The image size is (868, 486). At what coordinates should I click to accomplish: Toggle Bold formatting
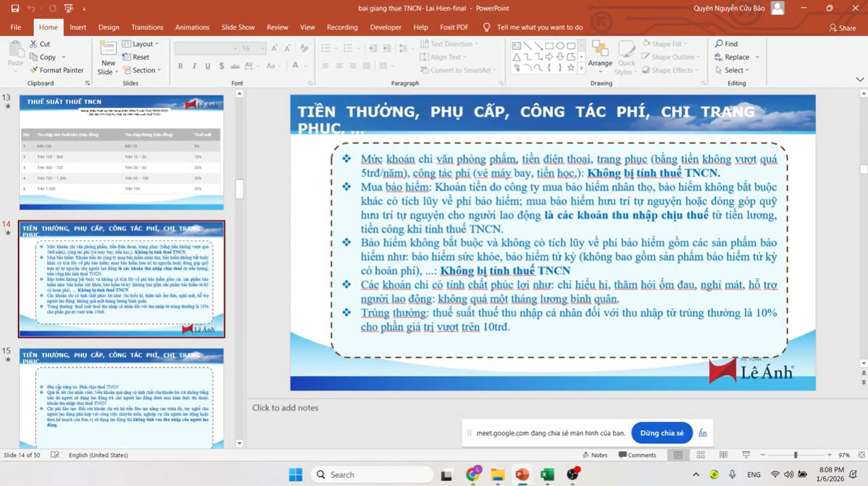[x=179, y=66]
